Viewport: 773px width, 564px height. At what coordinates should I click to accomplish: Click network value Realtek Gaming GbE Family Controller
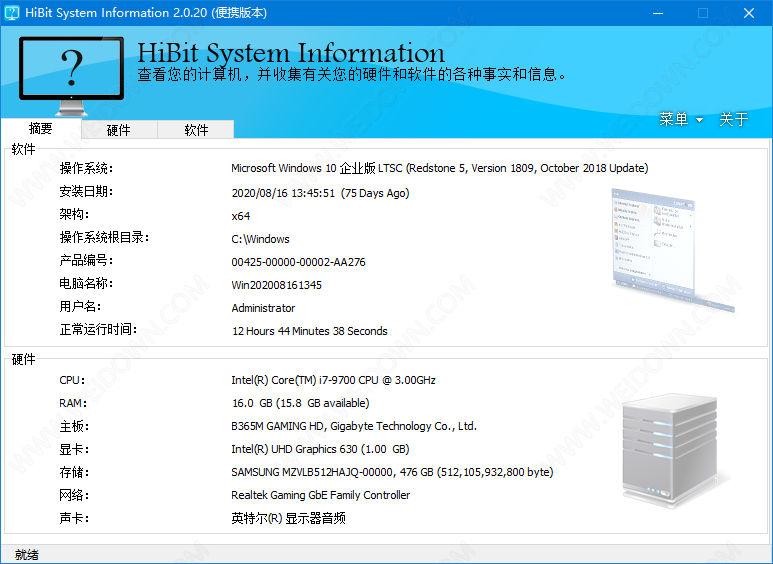pos(320,495)
